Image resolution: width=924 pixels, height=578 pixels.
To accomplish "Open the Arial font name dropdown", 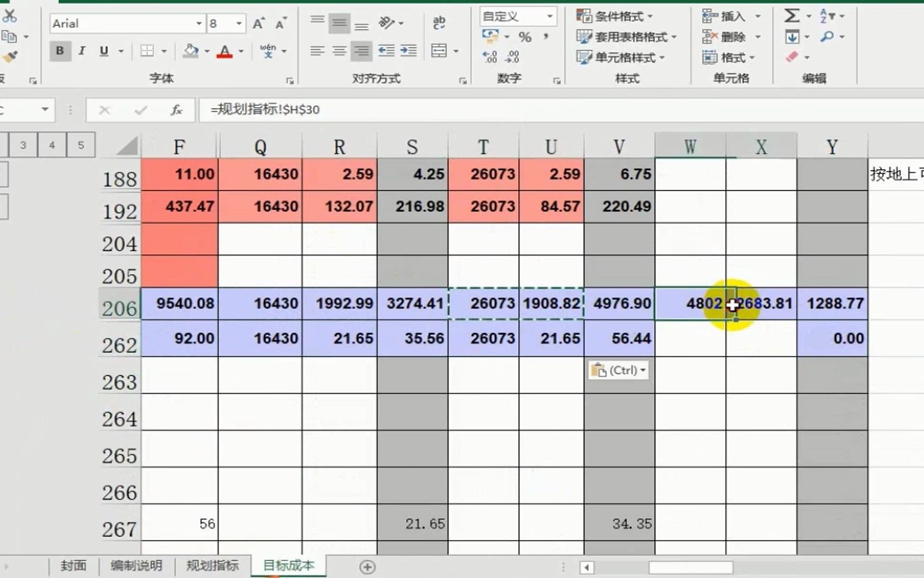I will 199,24.
